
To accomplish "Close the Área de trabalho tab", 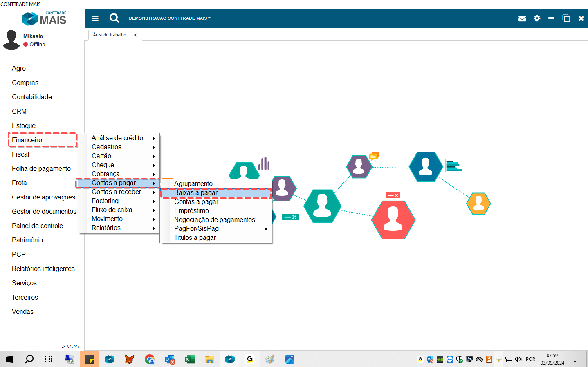I will (135, 35).
